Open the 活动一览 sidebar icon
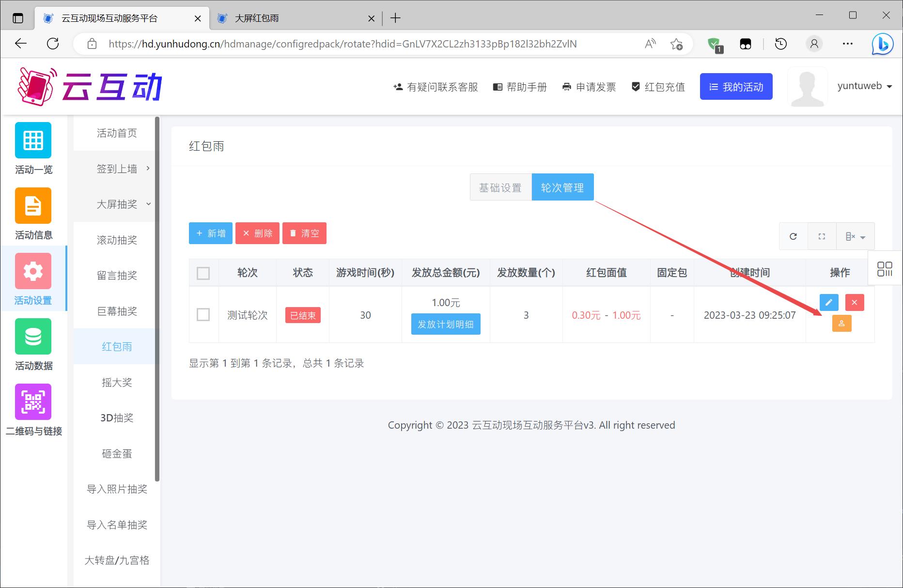The image size is (903, 588). [x=33, y=140]
